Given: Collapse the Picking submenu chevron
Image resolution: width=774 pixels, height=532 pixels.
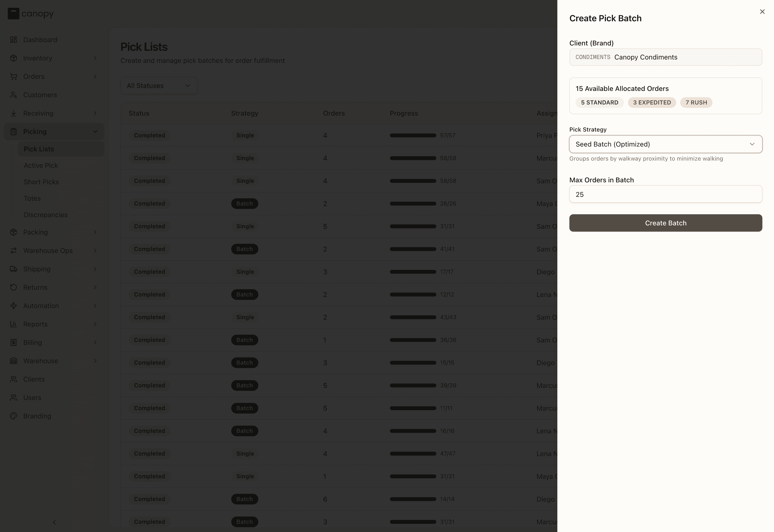Looking at the screenshot, I should click(95, 132).
